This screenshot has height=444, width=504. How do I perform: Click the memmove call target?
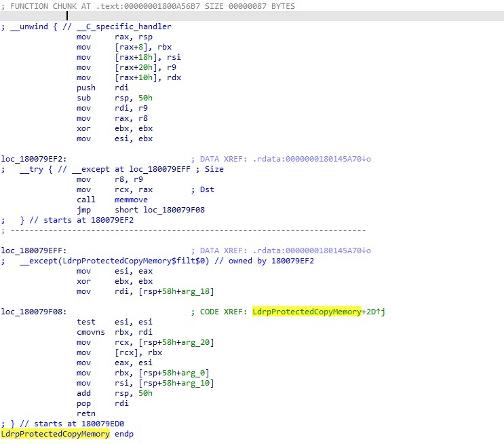coord(131,200)
